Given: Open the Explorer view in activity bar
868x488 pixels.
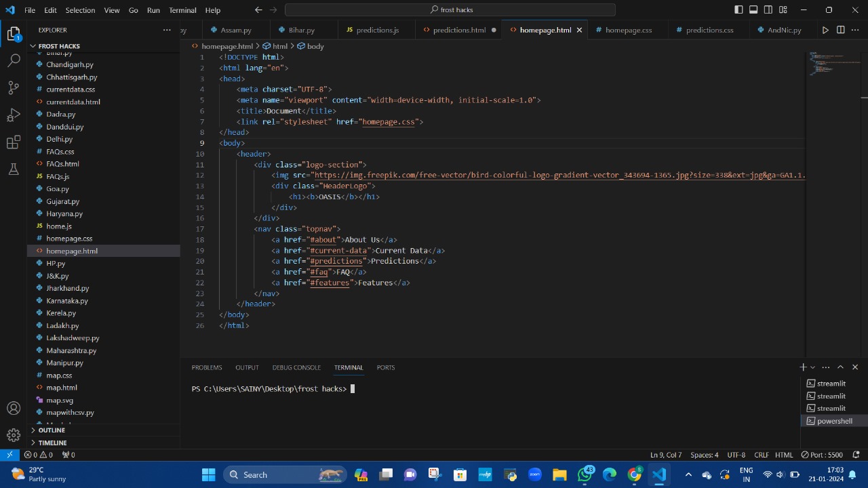Looking at the screenshot, I should click(x=14, y=34).
